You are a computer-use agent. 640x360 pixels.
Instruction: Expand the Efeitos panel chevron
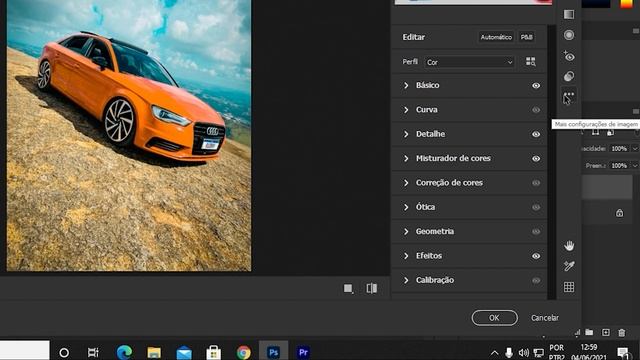click(x=406, y=256)
